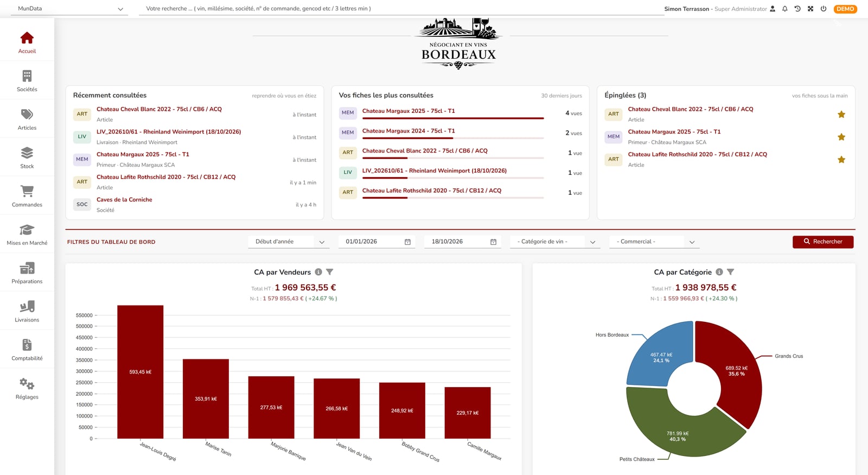Screen dimensions: 868x475
Task: Unpin Chateau Lafite Rothschild 2020 star
Action: (841, 160)
